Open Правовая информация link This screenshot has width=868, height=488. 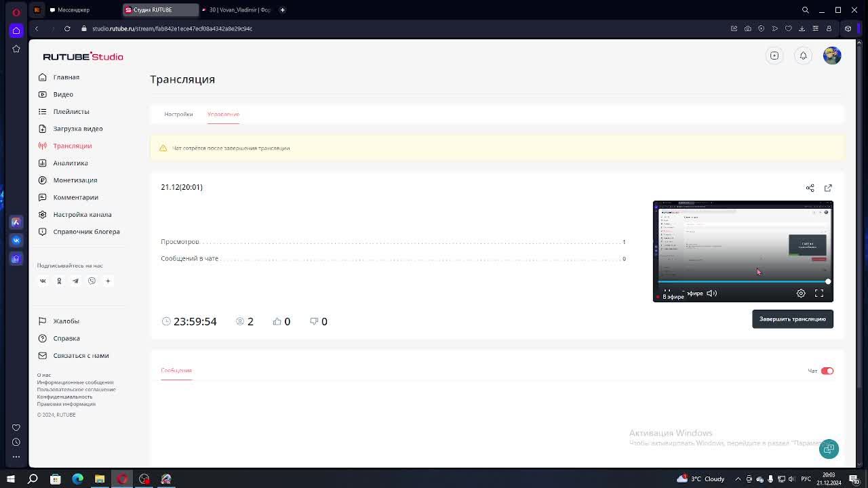tap(66, 404)
